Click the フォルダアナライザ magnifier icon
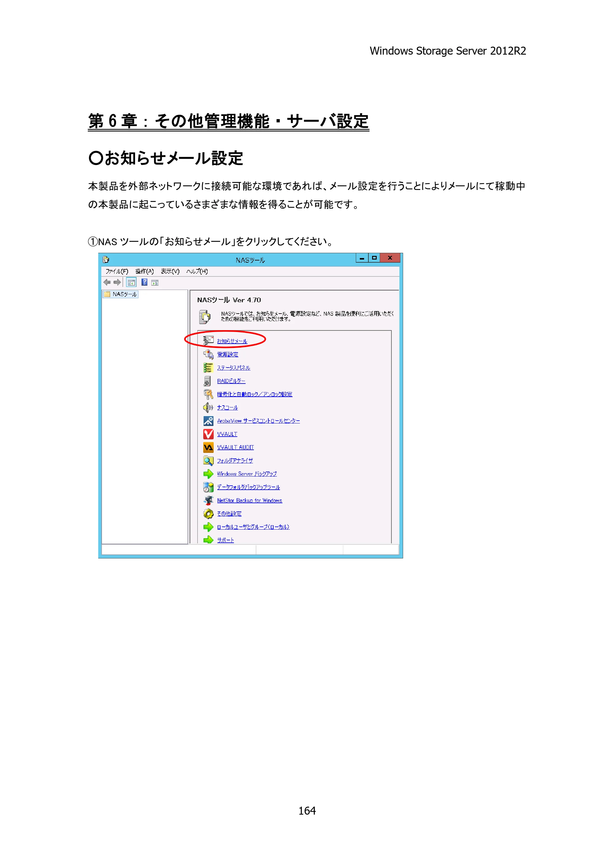Screen dimensions: 614x868 [x=208, y=461]
